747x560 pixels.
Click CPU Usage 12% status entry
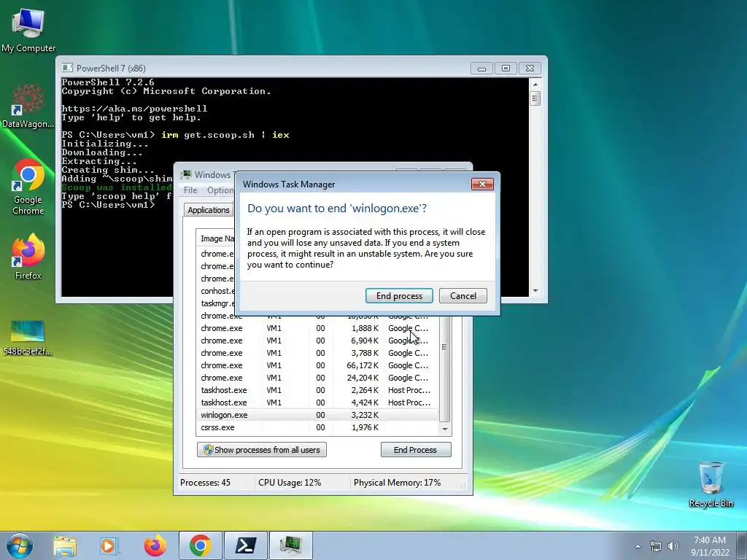[290, 483]
